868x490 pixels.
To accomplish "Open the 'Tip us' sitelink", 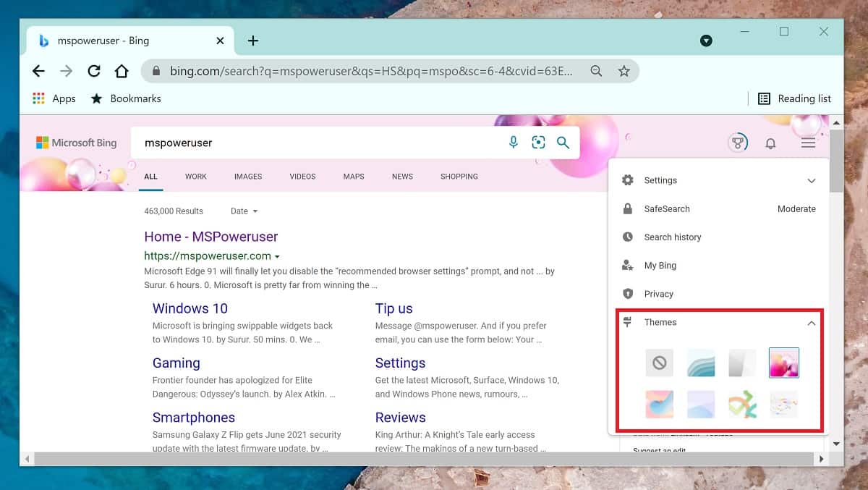I will pos(393,308).
